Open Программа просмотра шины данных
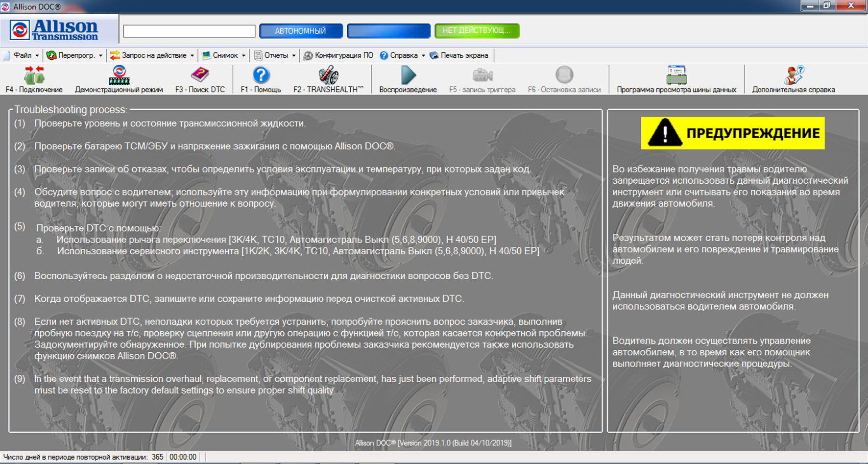The width and height of the screenshot is (868, 464). 676,76
